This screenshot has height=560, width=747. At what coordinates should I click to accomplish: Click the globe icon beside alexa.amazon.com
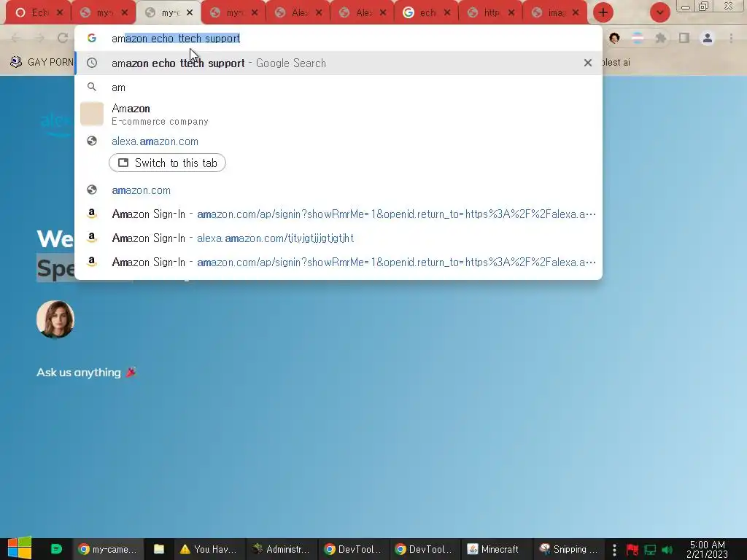(92, 141)
